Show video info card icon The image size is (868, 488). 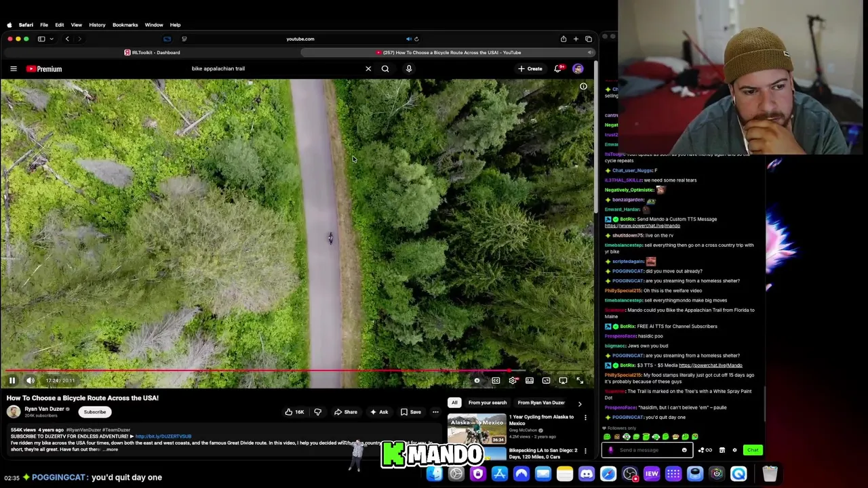[x=583, y=86]
